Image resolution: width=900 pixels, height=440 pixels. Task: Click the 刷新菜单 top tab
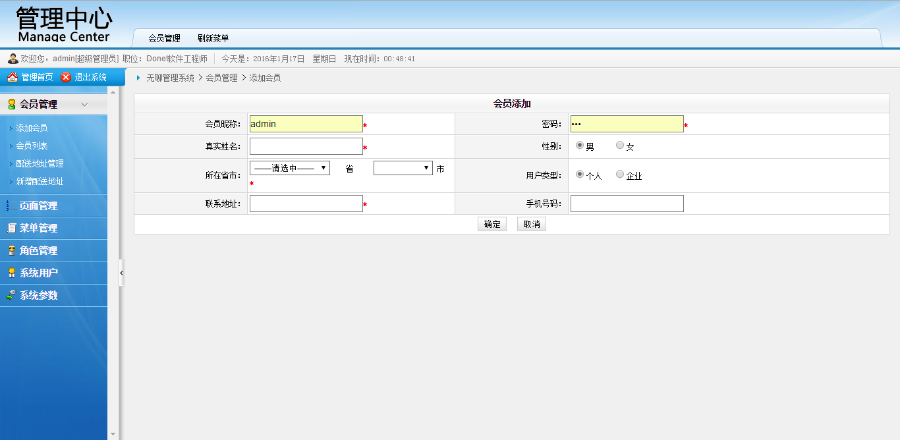(x=213, y=38)
